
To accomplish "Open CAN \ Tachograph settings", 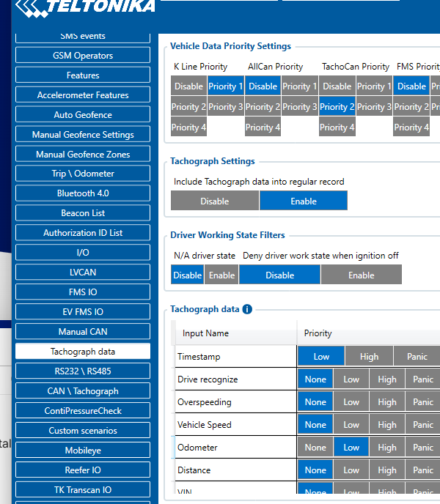I will point(83,391).
